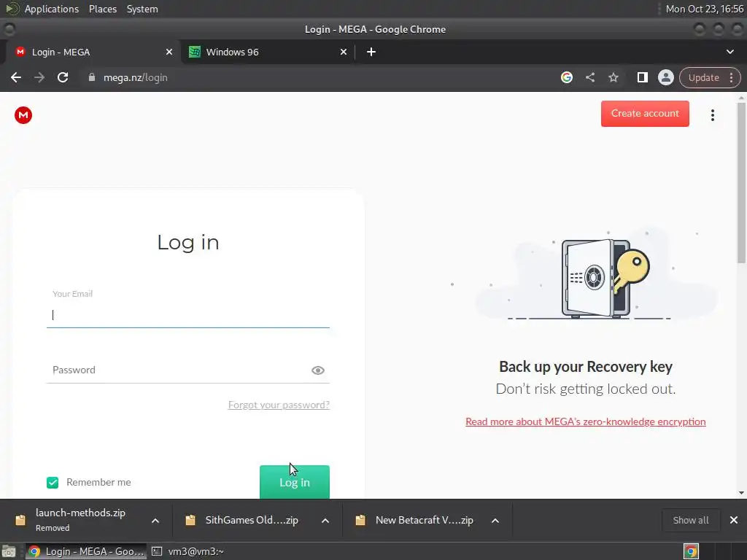Image resolution: width=747 pixels, height=560 pixels.
Task: Open the System menu
Action: click(x=142, y=9)
